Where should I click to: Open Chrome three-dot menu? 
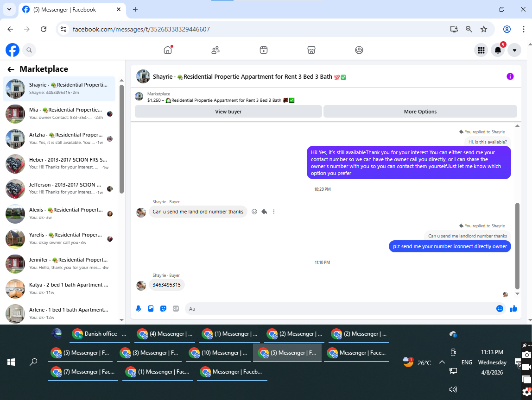click(x=524, y=29)
